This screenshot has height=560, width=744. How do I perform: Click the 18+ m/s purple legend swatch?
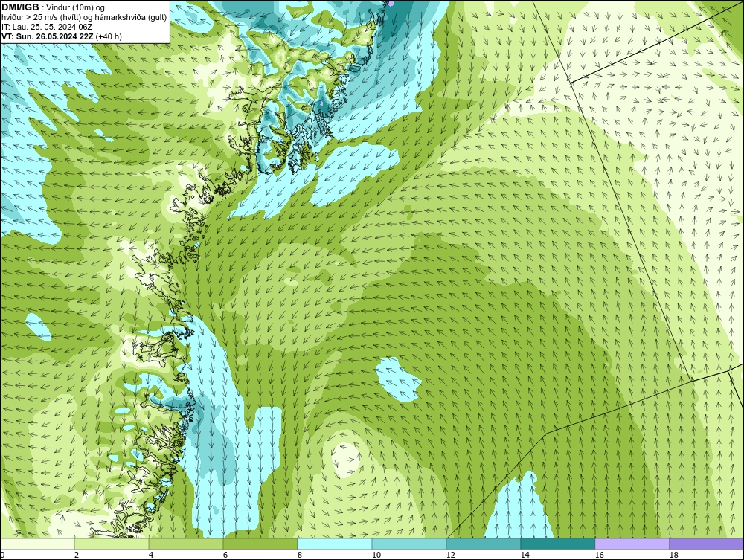707,544
